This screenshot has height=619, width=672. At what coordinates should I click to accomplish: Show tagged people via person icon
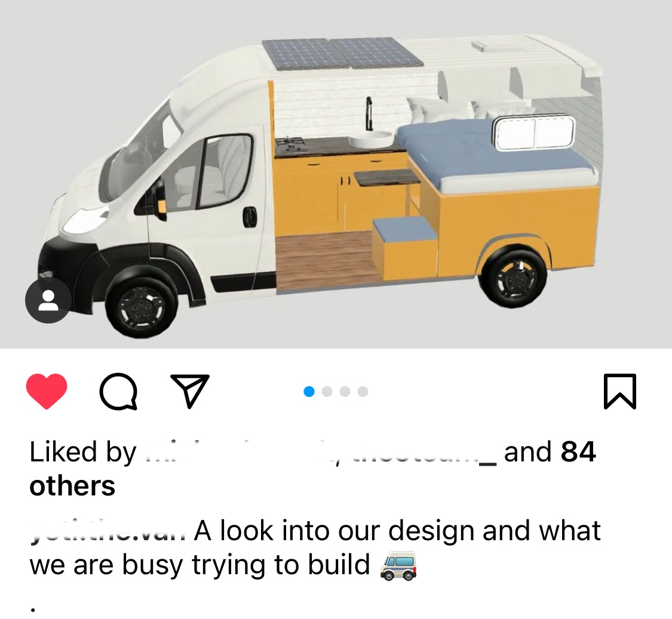tap(48, 300)
